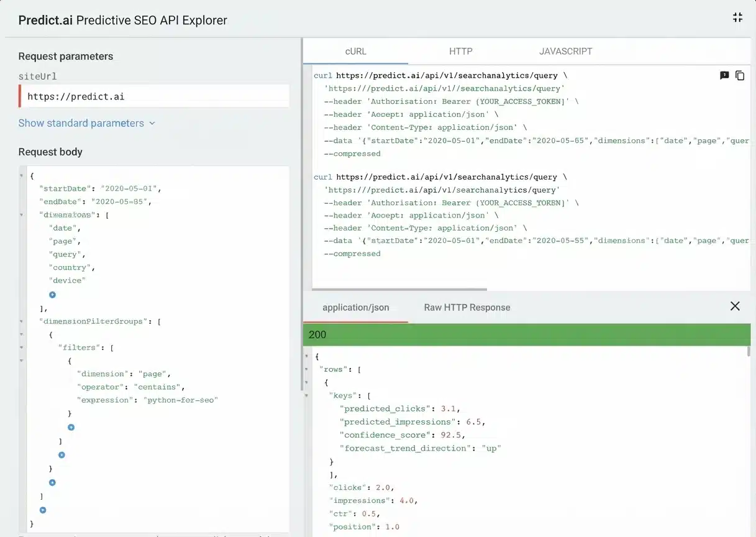
Task: Collapse the response root object fold arrow
Action: (x=307, y=356)
